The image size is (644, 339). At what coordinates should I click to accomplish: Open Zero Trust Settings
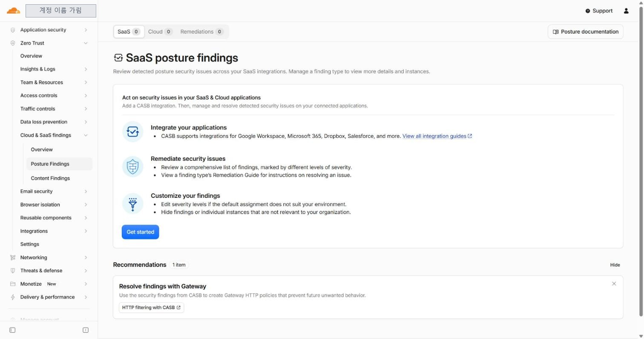(30, 244)
